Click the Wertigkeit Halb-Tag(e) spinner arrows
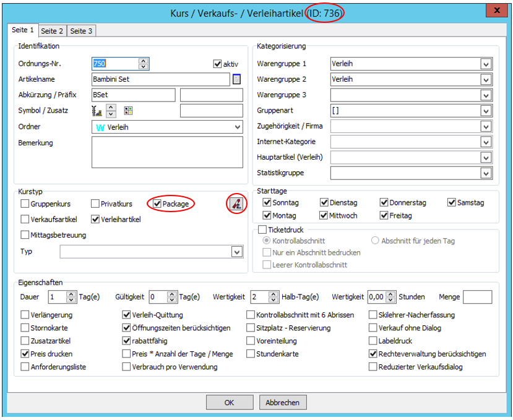This screenshot has height=420, width=513. click(274, 297)
